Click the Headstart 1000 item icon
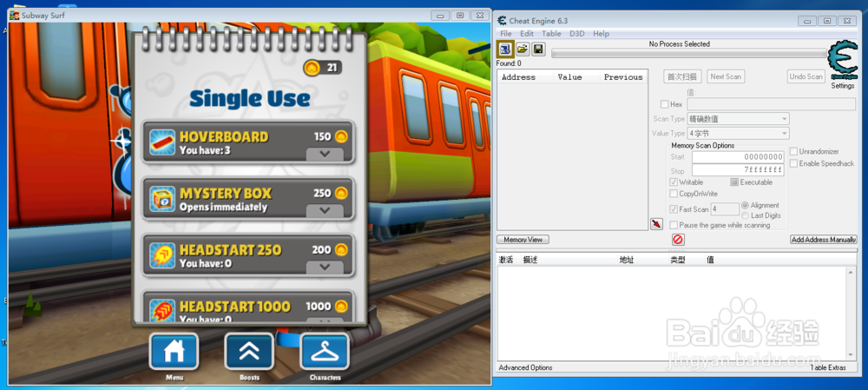The image size is (868, 390). [x=162, y=310]
